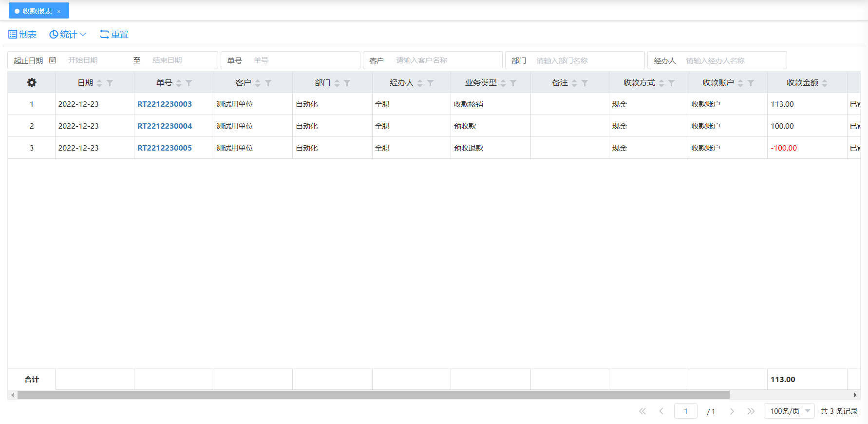This screenshot has height=424, width=868.
Task: Switch to the 收款报表 tab
Action: 36,11
